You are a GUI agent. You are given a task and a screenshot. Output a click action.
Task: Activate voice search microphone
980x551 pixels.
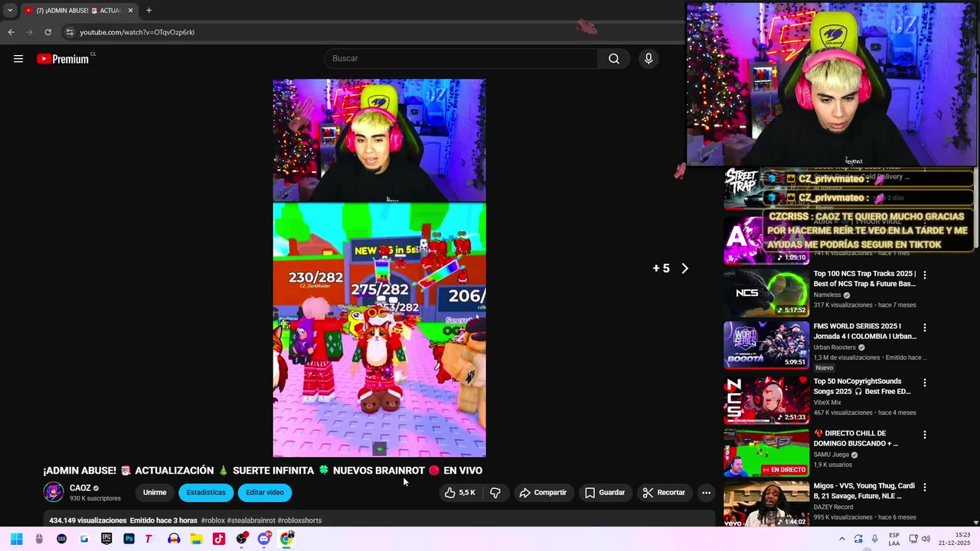648,59
